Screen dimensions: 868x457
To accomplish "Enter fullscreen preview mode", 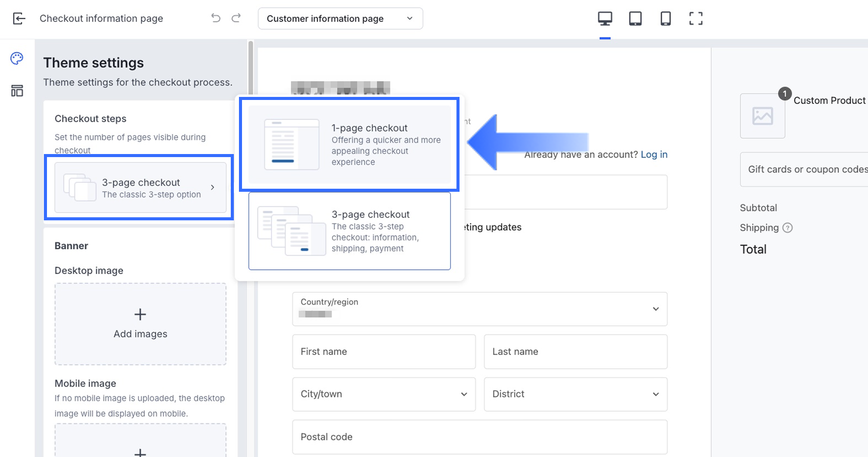I will [695, 19].
